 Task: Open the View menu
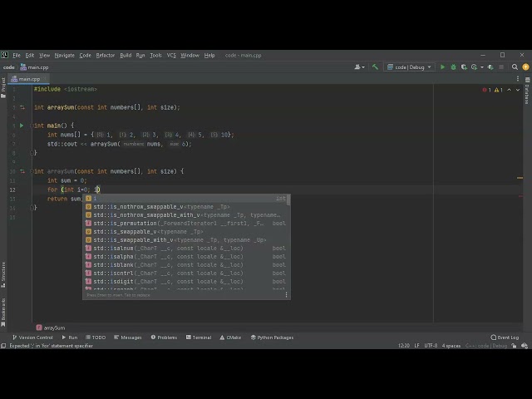pos(44,56)
